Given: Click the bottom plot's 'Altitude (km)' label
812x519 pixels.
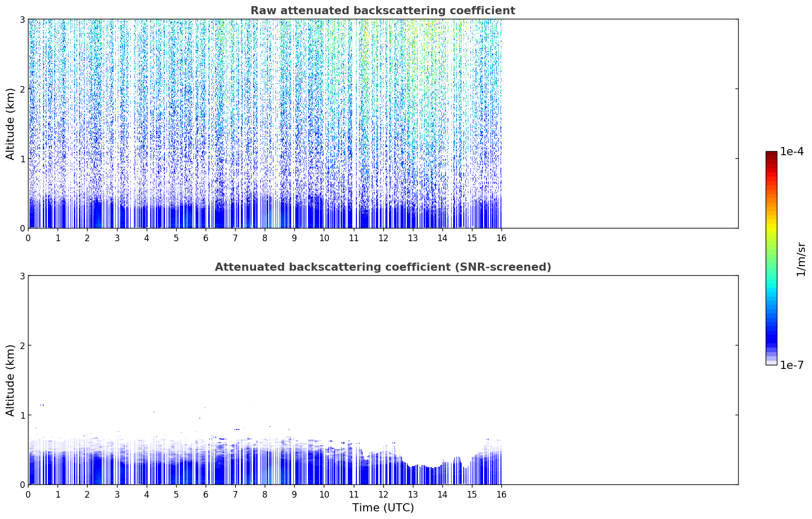Looking at the screenshot, I should (x=11, y=380).
